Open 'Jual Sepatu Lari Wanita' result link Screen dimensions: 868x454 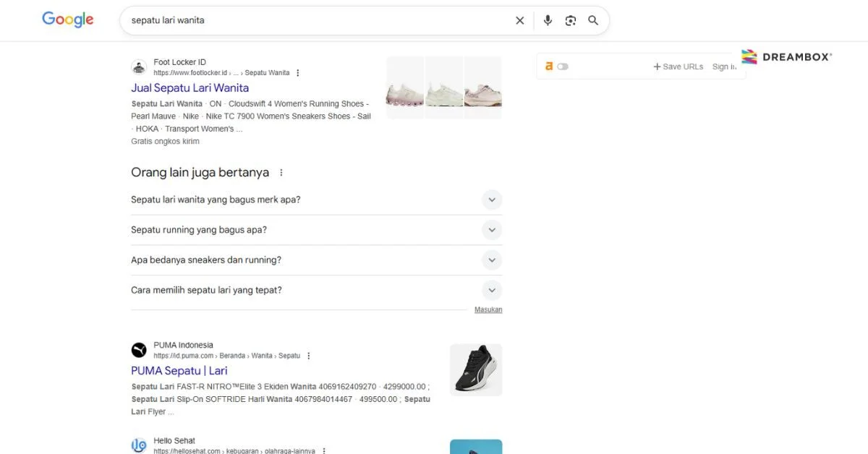[x=190, y=87]
